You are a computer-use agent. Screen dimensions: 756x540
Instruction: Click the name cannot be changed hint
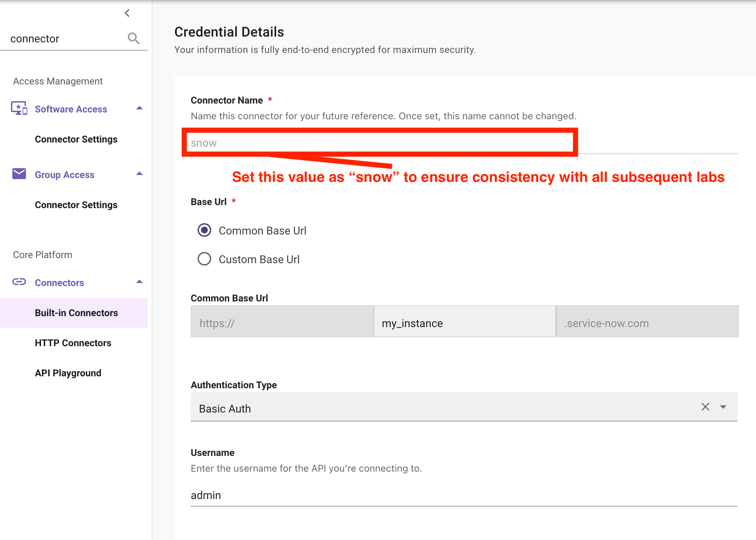click(x=383, y=116)
